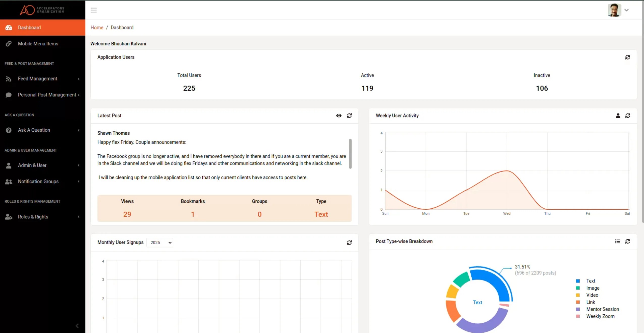Collapse sidebar using bottom arrow
Viewport: 644px width, 333px height.
[77, 326]
